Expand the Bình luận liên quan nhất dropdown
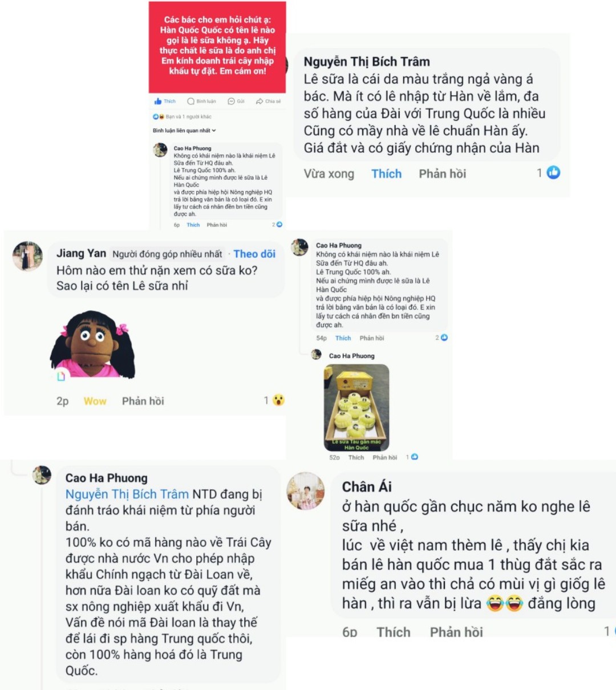Image resolution: width=616 pixels, height=690 pixels. (x=184, y=131)
